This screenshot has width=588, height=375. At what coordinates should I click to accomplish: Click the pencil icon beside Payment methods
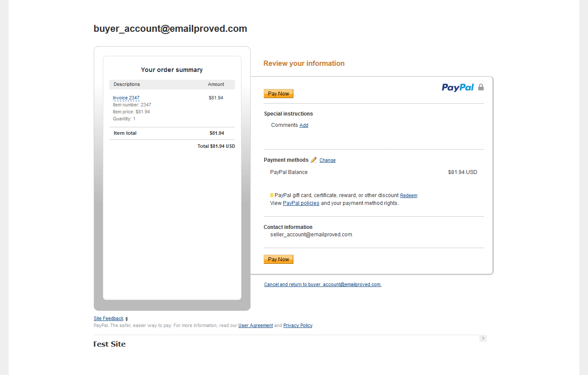[314, 160]
